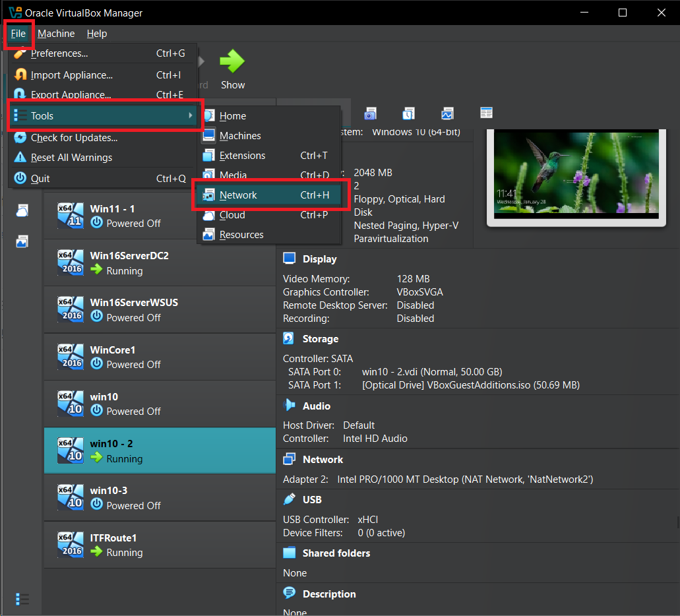Open the File Manager icon above preview
680x616 pixels.
coord(486,113)
